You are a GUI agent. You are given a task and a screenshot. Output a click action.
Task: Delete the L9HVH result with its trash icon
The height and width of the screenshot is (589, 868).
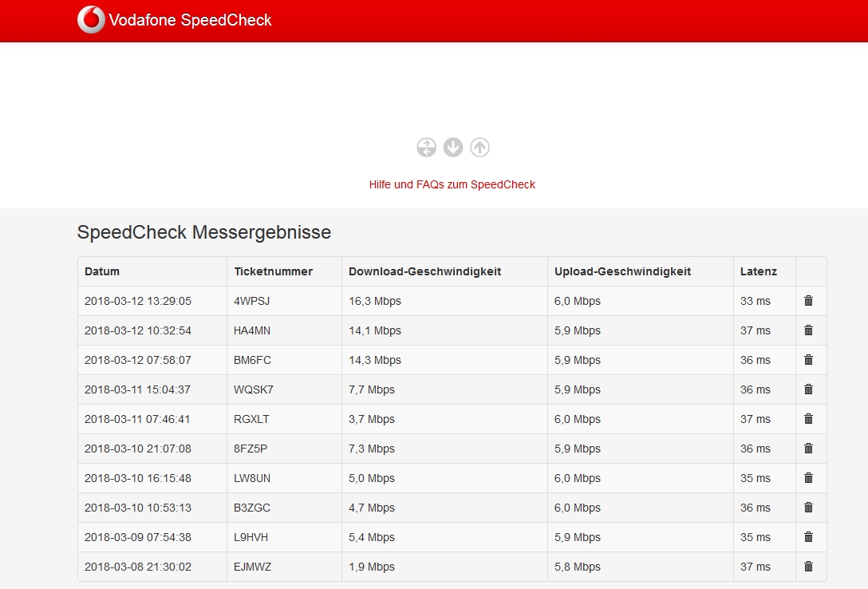pyautogui.click(x=808, y=537)
